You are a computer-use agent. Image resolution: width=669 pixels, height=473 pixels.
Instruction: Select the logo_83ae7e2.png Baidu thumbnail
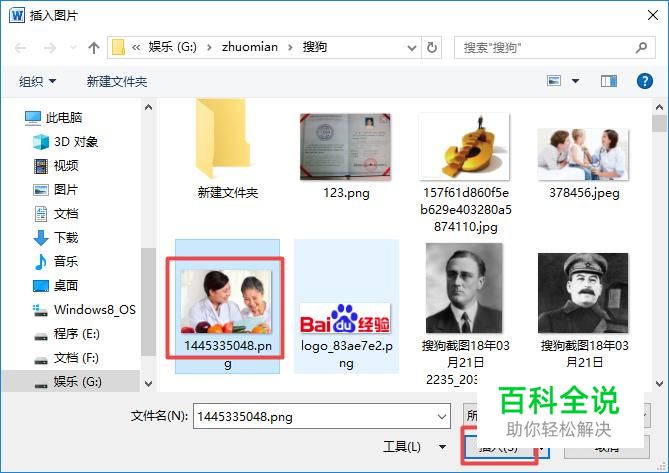[345, 319]
